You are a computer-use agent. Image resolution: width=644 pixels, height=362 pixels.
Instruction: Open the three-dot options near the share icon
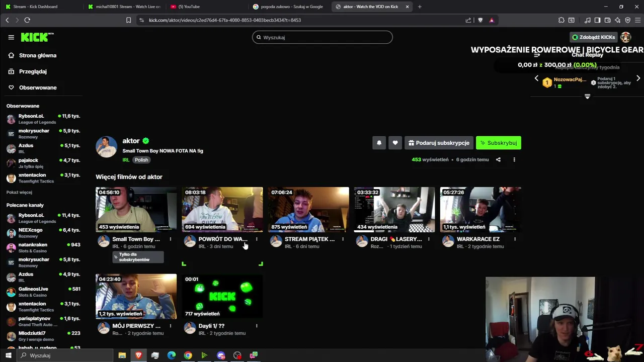coord(514,159)
